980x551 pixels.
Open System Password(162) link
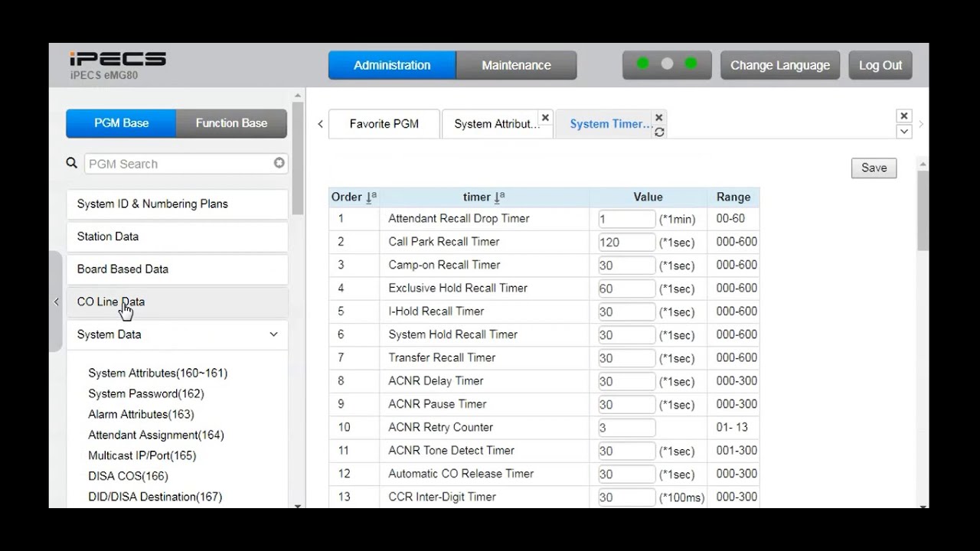[146, 394]
